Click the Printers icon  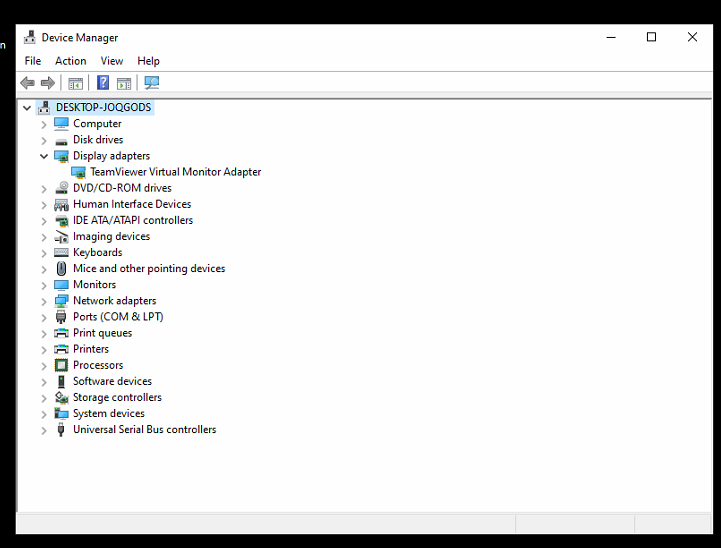[x=61, y=349]
